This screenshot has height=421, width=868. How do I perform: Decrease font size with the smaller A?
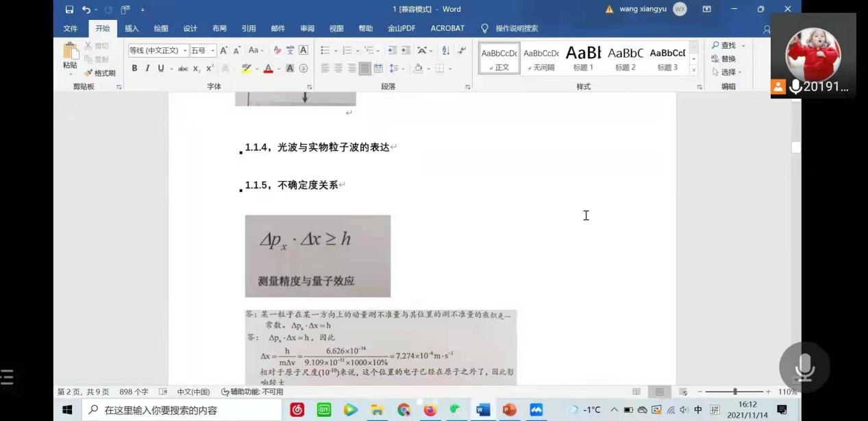pos(237,50)
